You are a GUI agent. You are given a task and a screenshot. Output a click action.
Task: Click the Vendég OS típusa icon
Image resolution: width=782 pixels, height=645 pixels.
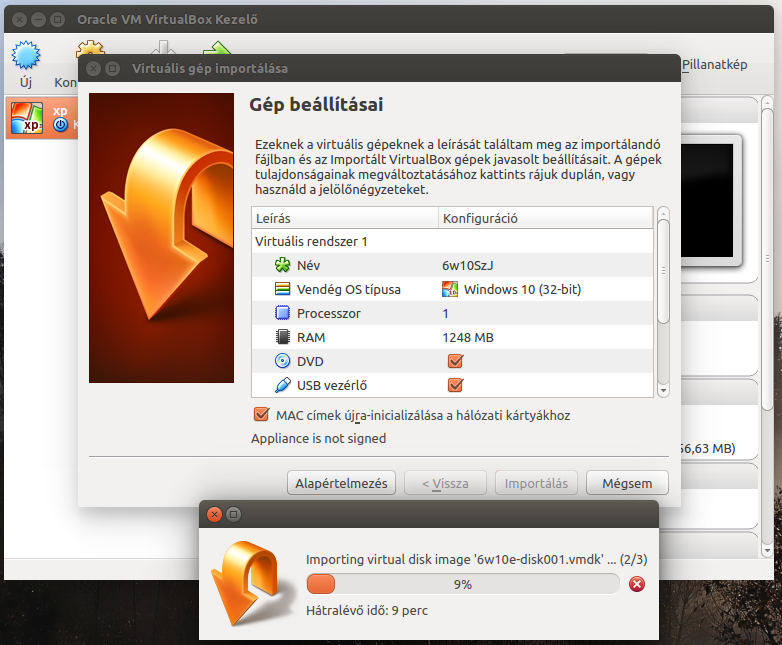click(282, 290)
